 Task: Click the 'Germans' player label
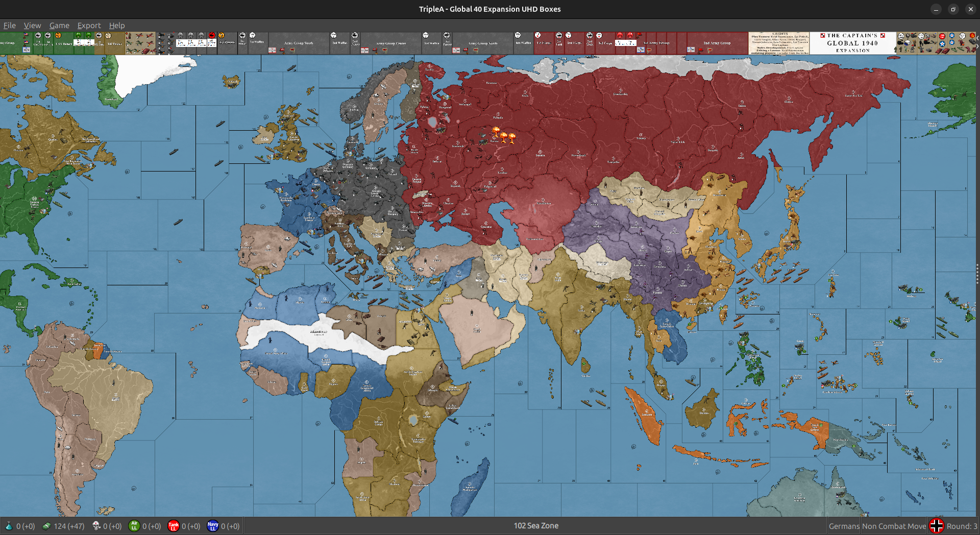point(844,526)
